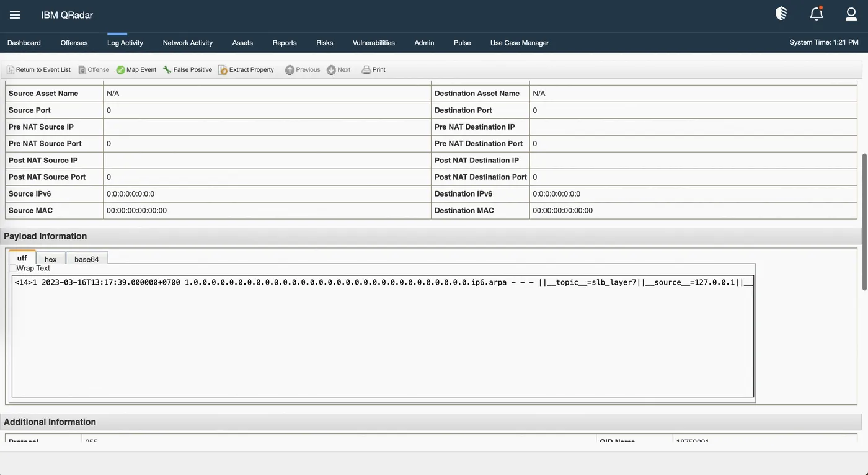Click the QRadar shield icon
The height and width of the screenshot is (475, 868).
[x=782, y=14]
